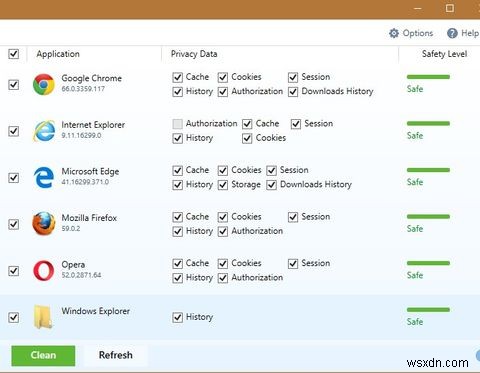Click the Application column header
The height and width of the screenshot is (373, 480).
(58, 54)
